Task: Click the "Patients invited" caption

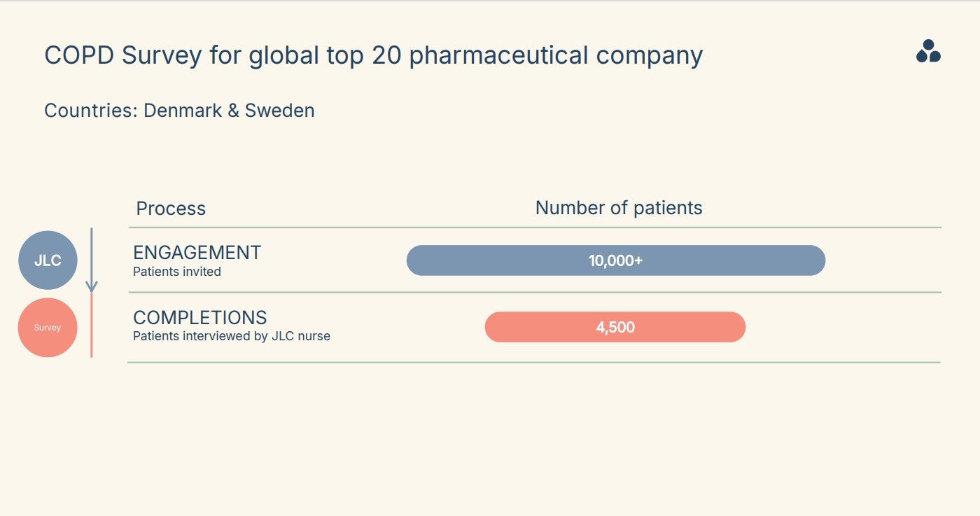Action: pos(177,272)
